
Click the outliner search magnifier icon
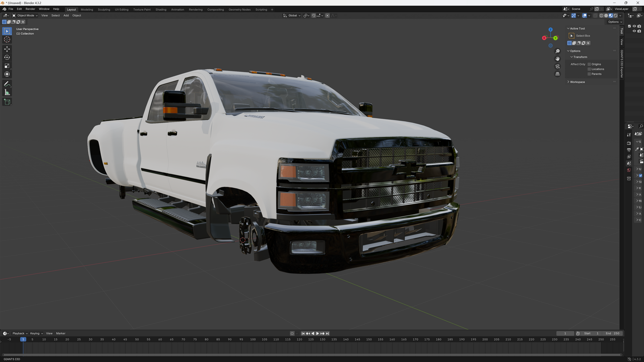coord(641,126)
